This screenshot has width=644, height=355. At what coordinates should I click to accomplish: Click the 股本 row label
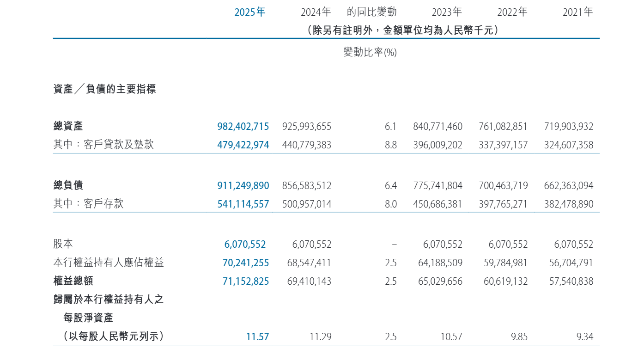tap(63, 244)
